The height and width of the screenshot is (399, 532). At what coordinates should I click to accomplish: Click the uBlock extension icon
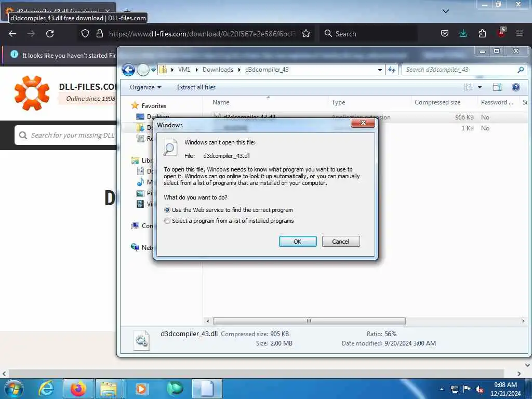coord(501,33)
